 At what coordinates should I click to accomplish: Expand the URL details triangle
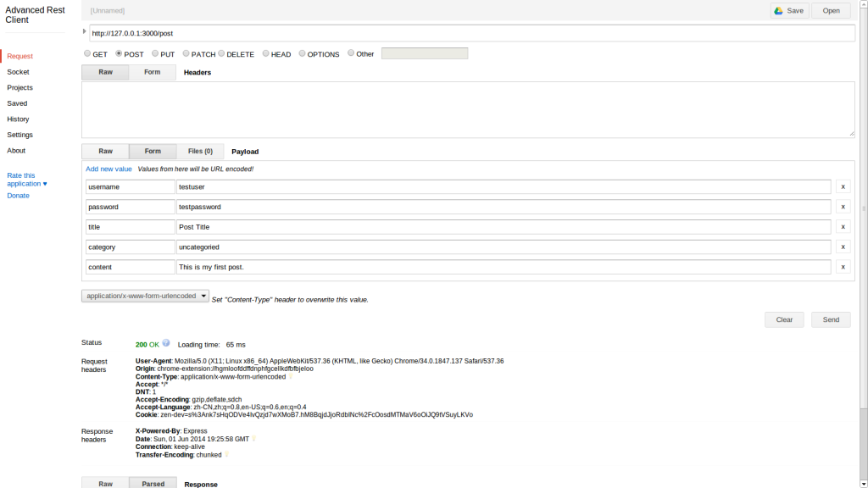tap(84, 31)
